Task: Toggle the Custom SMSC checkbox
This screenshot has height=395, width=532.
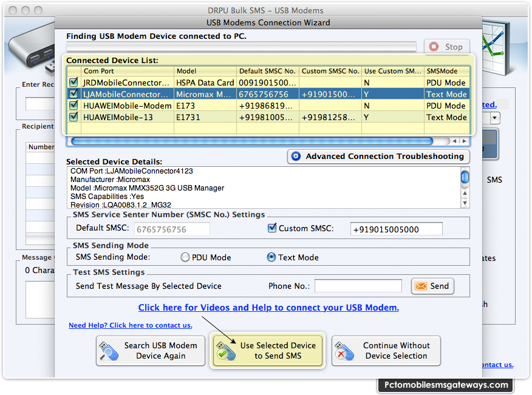Action: pyautogui.click(x=271, y=228)
